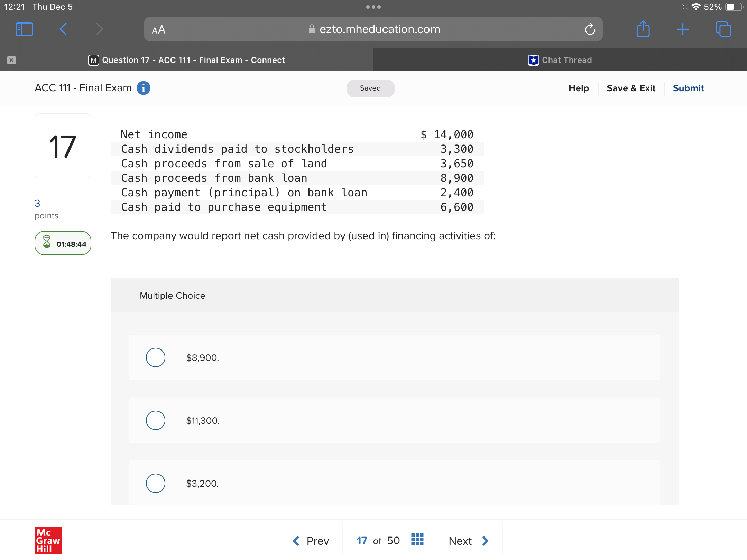The width and height of the screenshot is (747, 560).
Task: Pick the $3,200 answer option
Action: point(156,483)
